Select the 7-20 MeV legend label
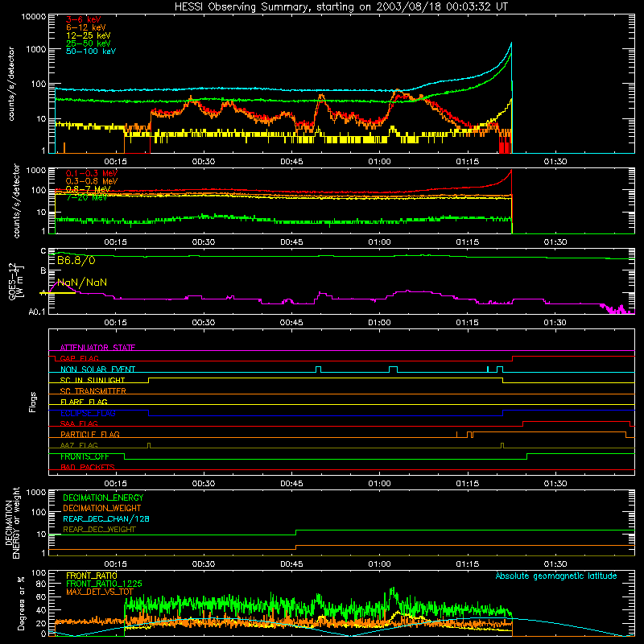644x644 pixels. tap(86, 197)
